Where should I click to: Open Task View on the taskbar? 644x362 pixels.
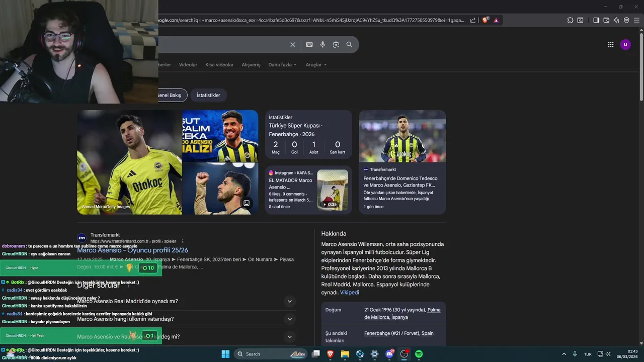pyautogui.click(x=316, y=354)
